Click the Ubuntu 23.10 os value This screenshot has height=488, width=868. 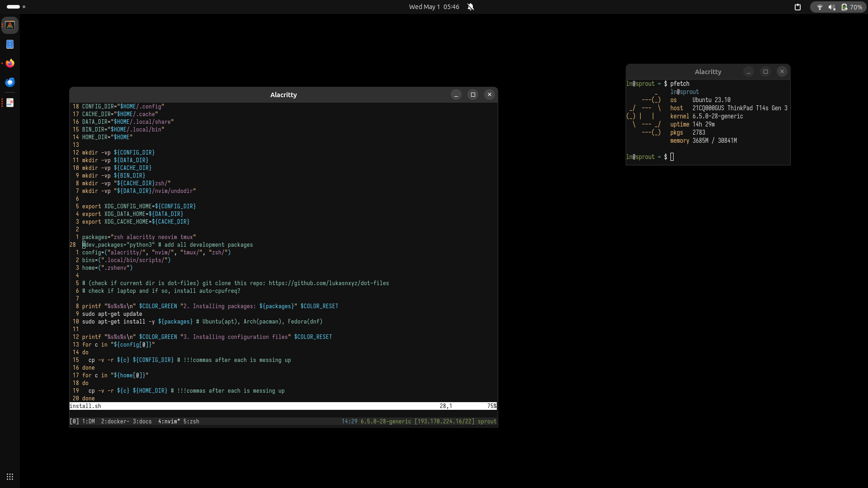pyautogui.click(x=712, y=100)
